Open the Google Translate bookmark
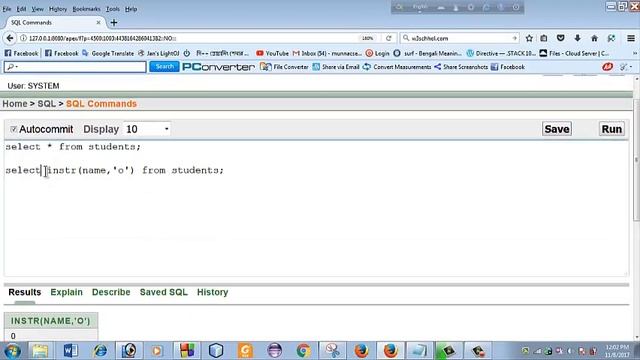This screenshot has width=640, height=360. tap(108, 53)
